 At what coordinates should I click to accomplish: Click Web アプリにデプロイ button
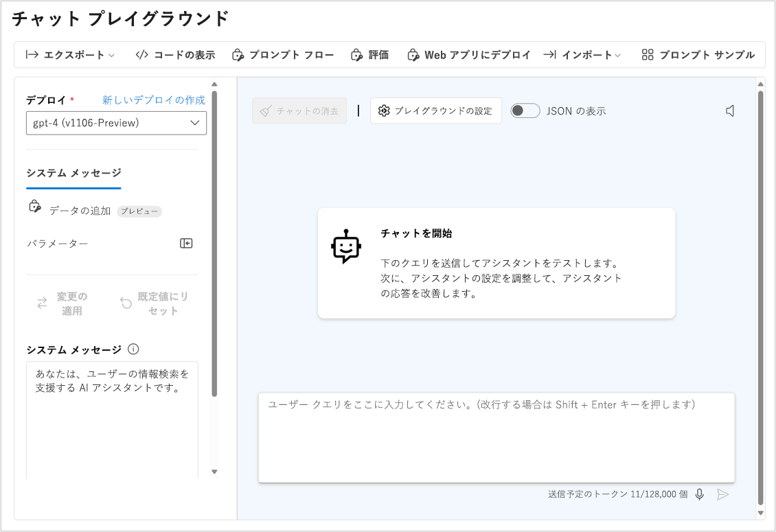pyautogui.click(x=469, y=55)
